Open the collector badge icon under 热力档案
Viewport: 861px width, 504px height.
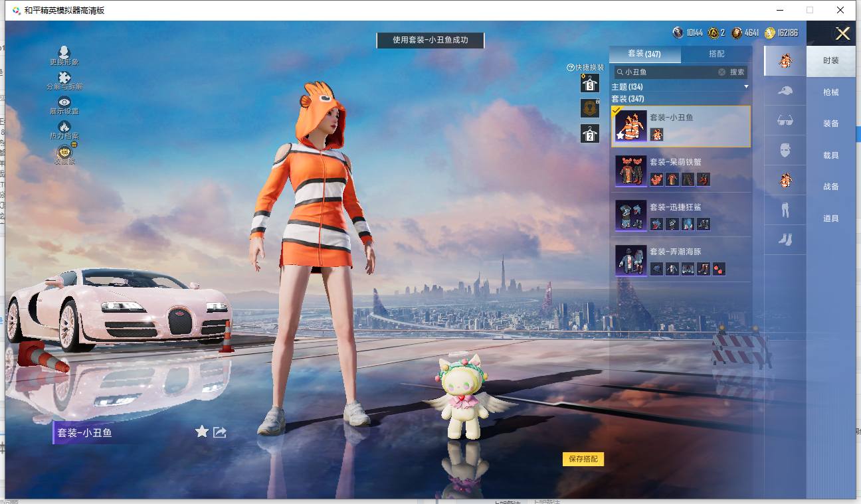(64, 151)
